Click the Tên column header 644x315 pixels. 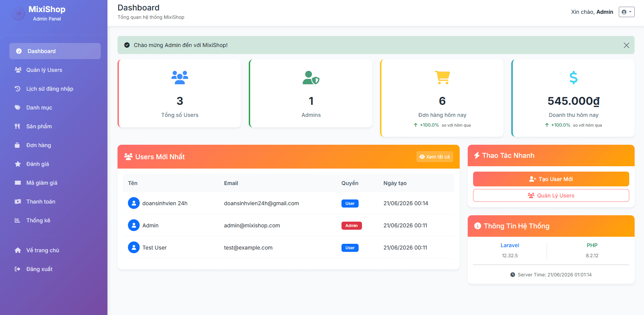(133, 183)
